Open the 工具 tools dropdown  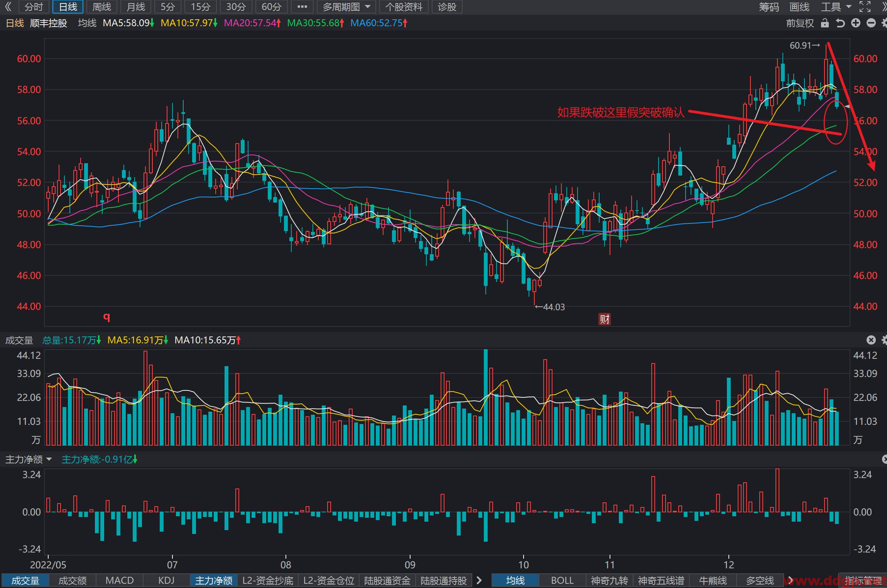pyautogui.click(x=836, y=7)
